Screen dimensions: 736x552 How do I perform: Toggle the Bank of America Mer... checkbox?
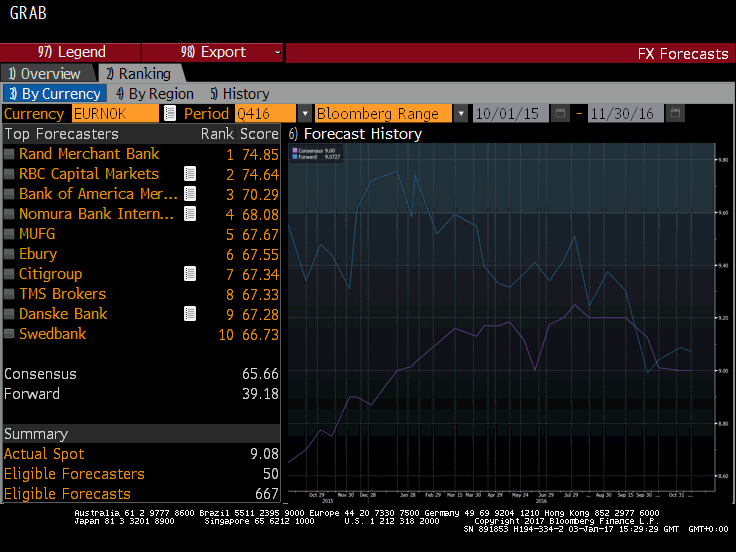pyautogui.click(x=9, y=194)
